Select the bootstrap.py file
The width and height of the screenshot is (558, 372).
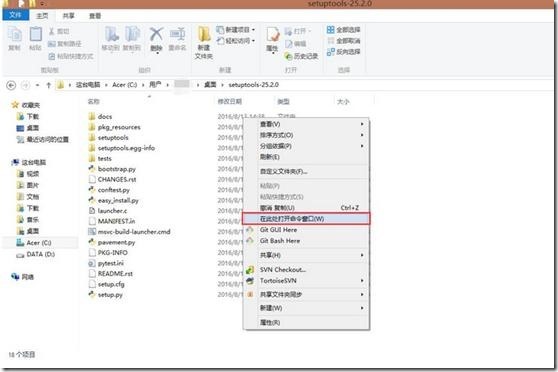(x=112, y=169)
